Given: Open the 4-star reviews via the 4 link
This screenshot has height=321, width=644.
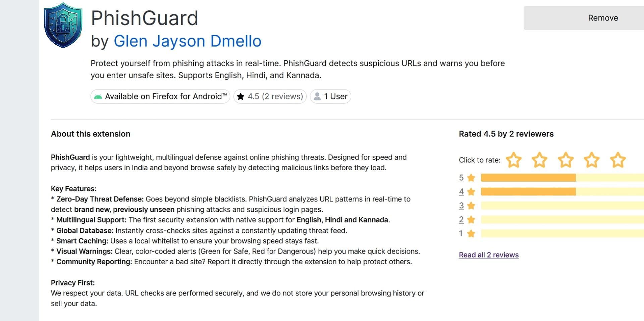Looking at the screenshot, I should point(461,192).
